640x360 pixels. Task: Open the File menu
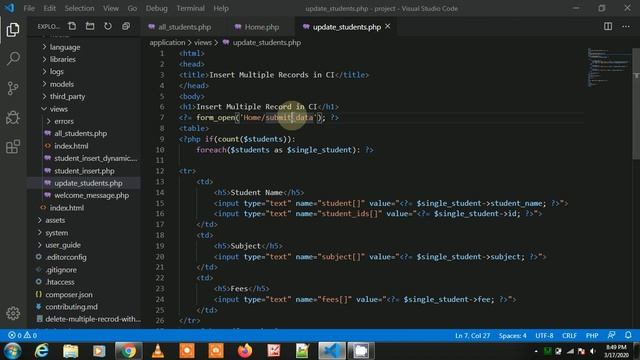(x=29, y=8)
